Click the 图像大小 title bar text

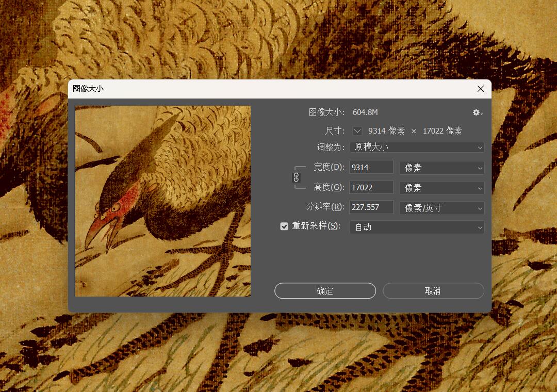point(88,89)
